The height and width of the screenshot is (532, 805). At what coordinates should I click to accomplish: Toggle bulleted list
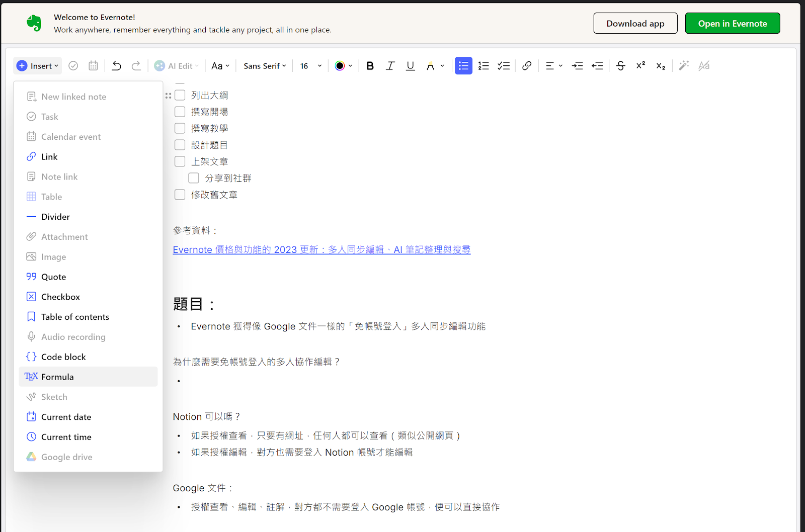(463, 66)
